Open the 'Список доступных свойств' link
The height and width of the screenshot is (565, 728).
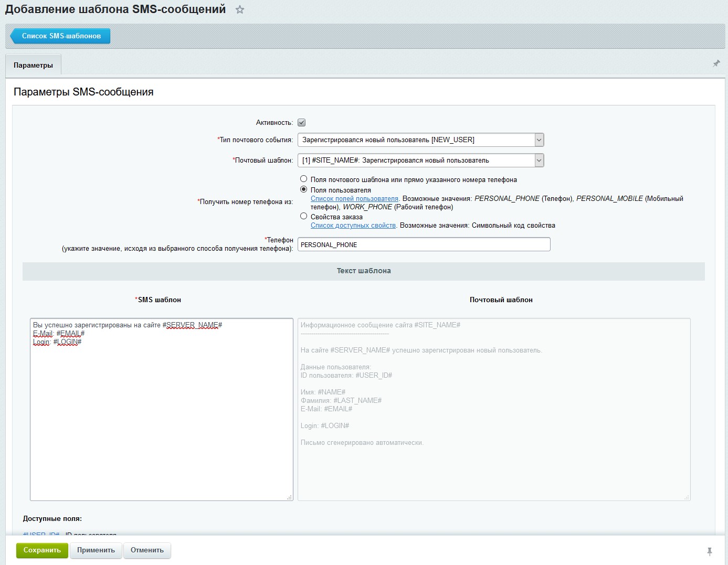(x=353, y=226)
